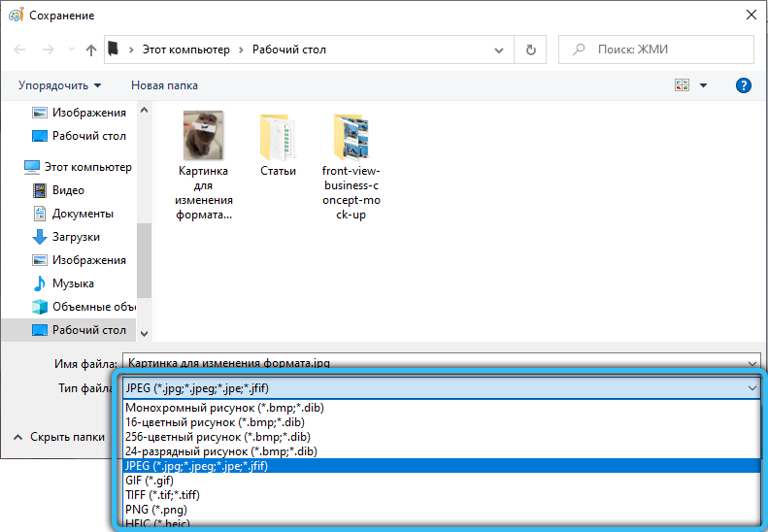
Task: Click the Новая папка button
Action: point(164,85)
